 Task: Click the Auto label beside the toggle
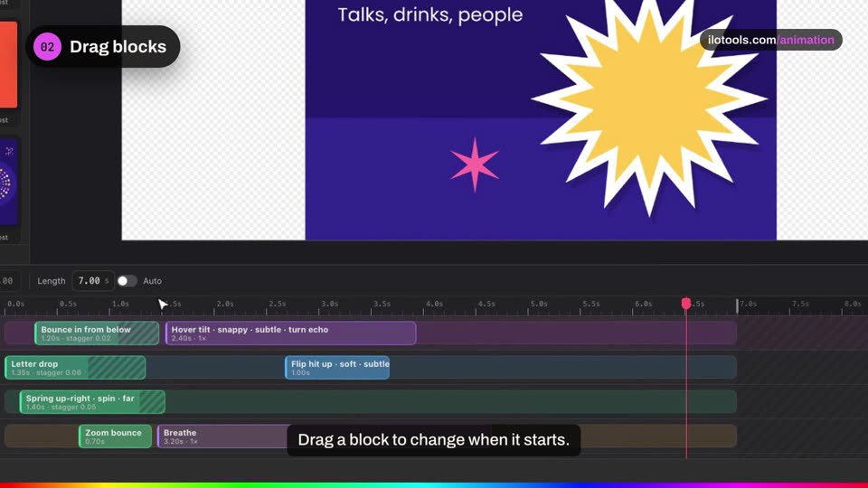(152, 281)
